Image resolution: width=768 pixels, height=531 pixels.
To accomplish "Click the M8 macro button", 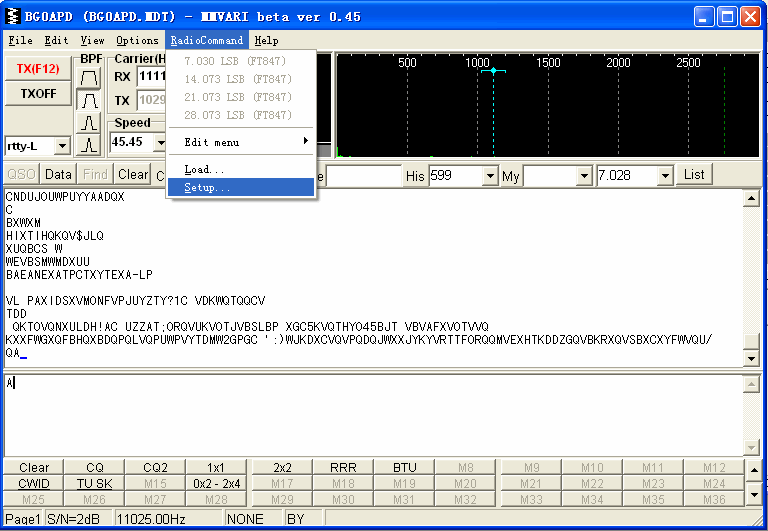I will (465, 467).
